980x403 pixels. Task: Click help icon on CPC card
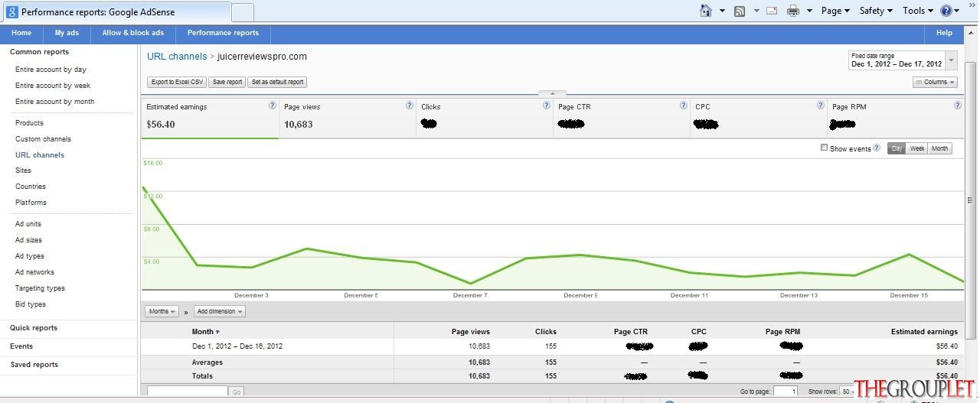pos(820,106)
